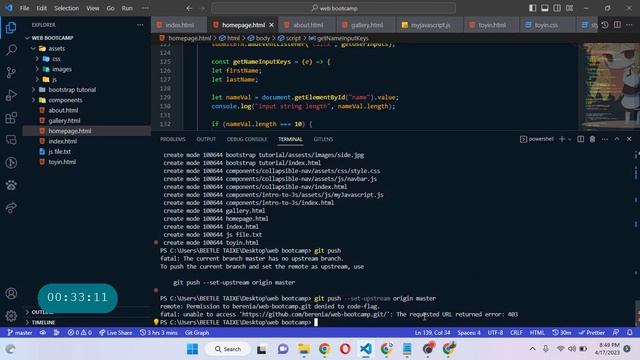Expand the js folder
This screenshot has height=360, width=640.
coord(37,79)
